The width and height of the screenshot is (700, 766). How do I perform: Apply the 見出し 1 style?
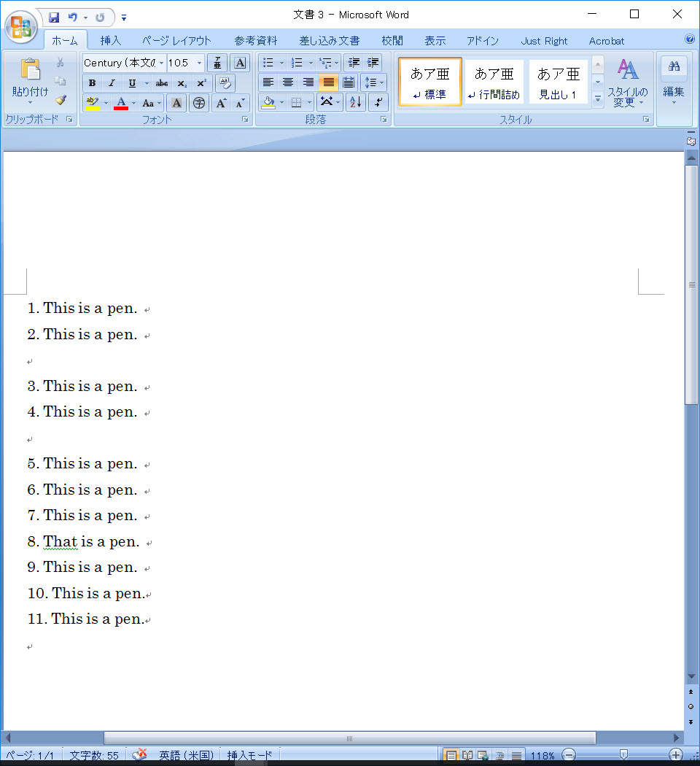pos(558,82)
